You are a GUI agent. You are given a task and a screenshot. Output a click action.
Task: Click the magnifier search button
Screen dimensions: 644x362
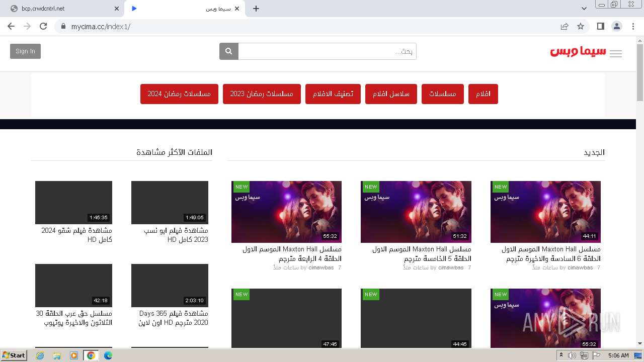229,51
